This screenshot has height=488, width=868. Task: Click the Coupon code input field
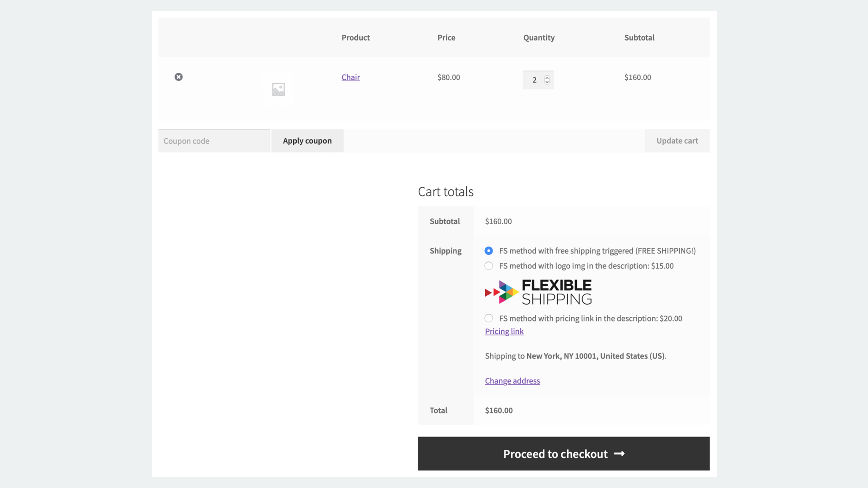pyautogui.click(x=214, y=141)
